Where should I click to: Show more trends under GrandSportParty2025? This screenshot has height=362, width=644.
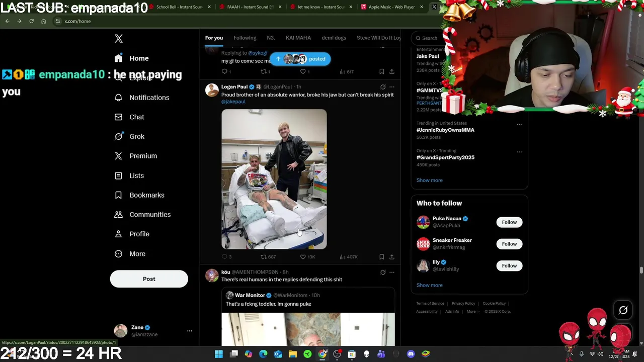[x=429, y=180]
